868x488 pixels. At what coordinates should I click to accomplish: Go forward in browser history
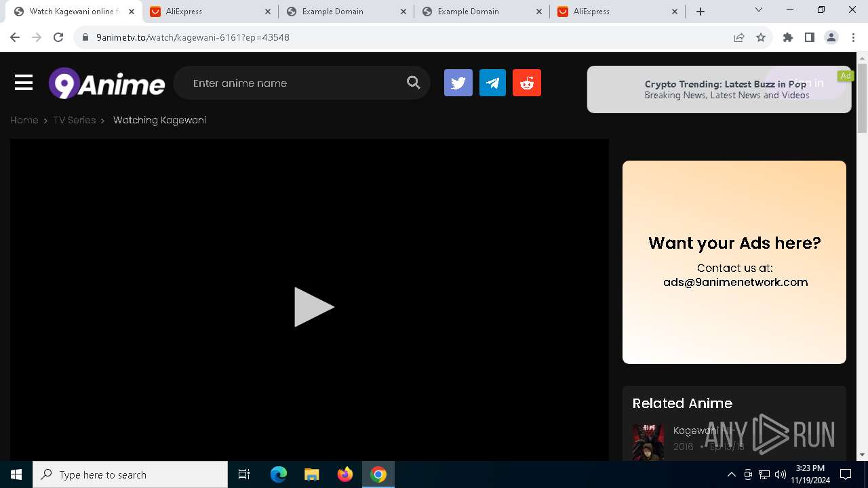point(37,37)
